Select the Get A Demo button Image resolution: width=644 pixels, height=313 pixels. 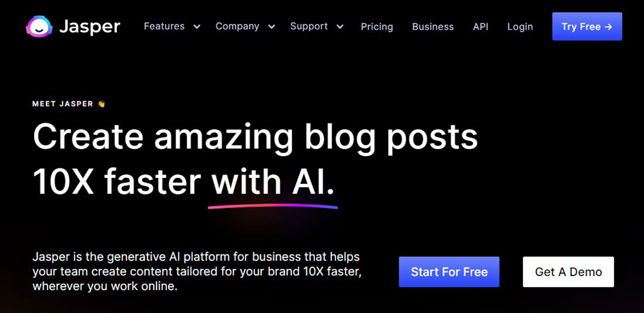click(x=568, y=272)
